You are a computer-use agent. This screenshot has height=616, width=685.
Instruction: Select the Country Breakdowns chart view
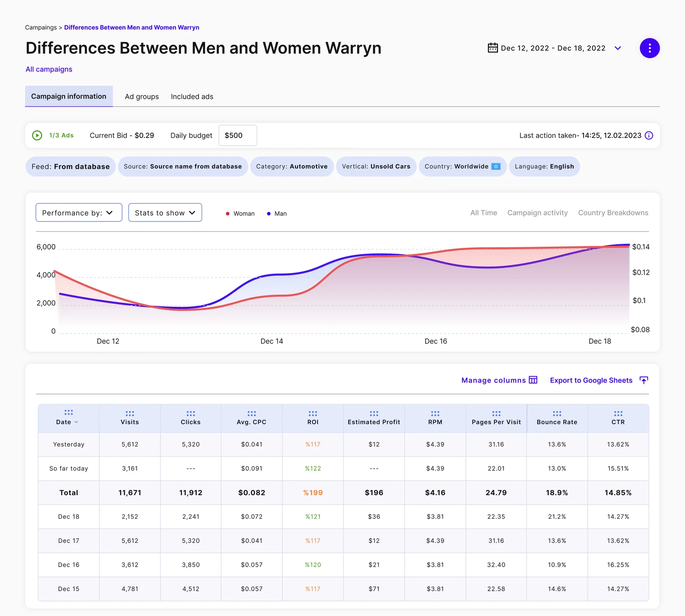tap(613, 213)
